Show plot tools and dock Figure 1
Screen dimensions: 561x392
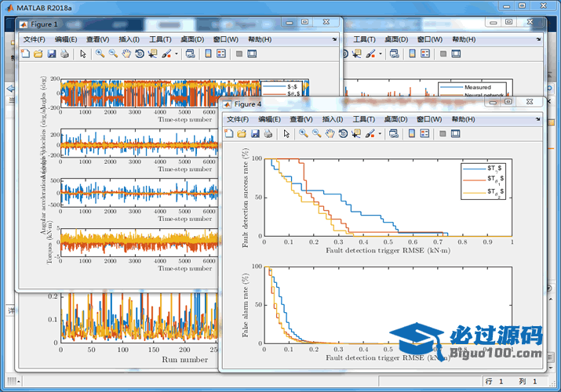click(252, 54)
